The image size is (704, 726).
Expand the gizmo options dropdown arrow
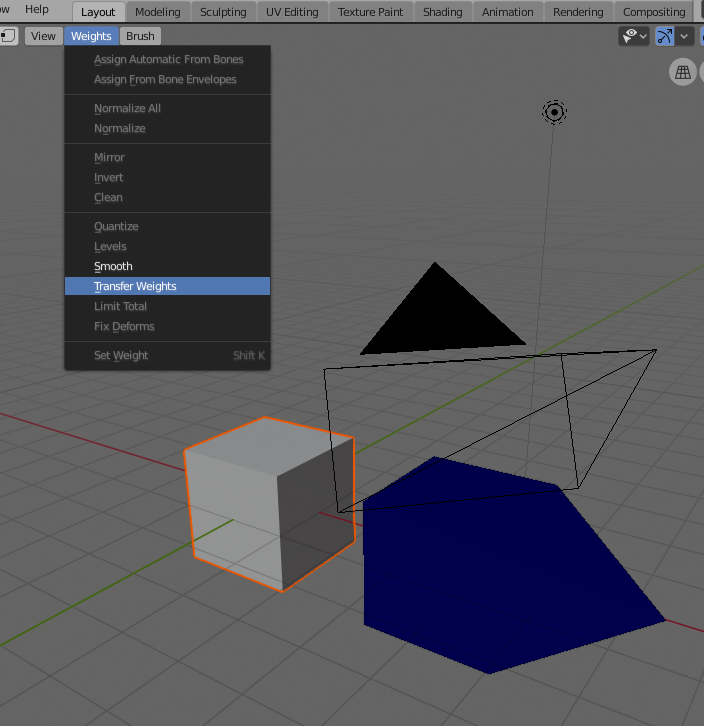pyautogui.click(x=684, y=36)
